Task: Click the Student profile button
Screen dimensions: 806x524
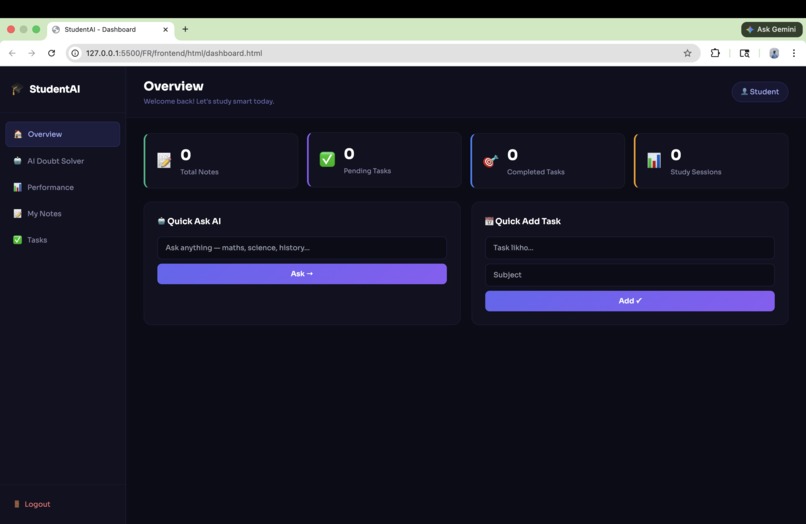Action: click(760, 92)
